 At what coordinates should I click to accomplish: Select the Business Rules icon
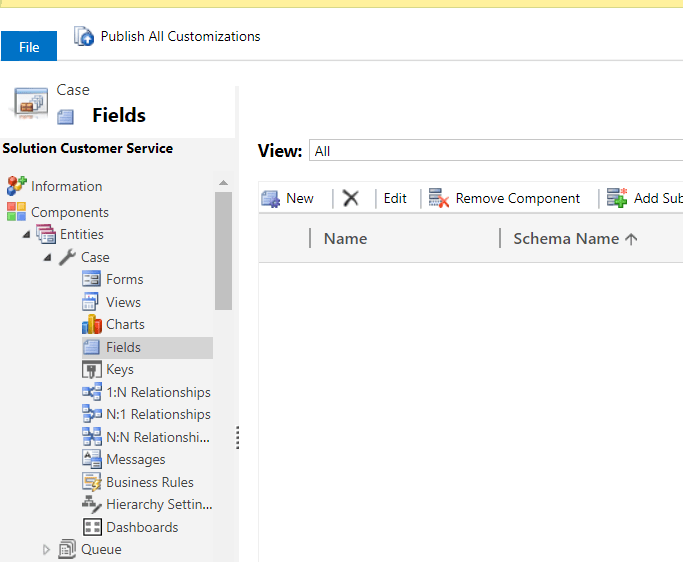click(92, 482)
